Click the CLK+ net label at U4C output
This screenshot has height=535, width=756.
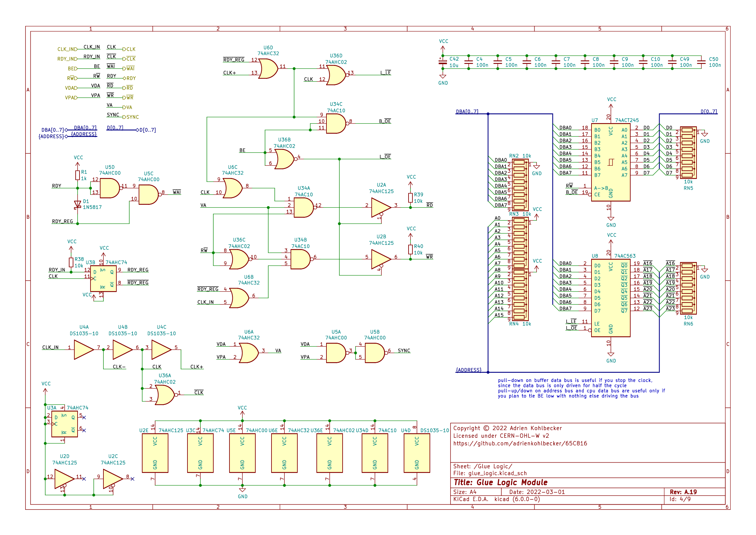click(197, 367)
